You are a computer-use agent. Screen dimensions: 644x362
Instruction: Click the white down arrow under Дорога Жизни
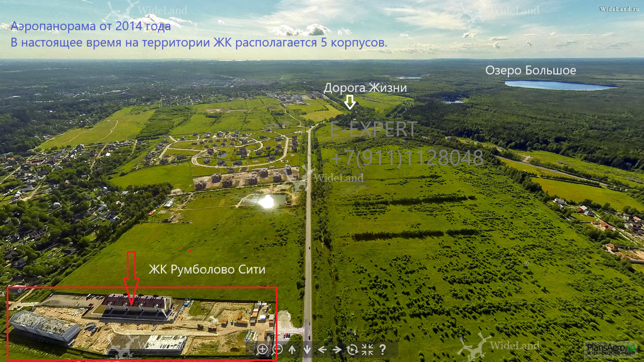[x=350, y=102]
